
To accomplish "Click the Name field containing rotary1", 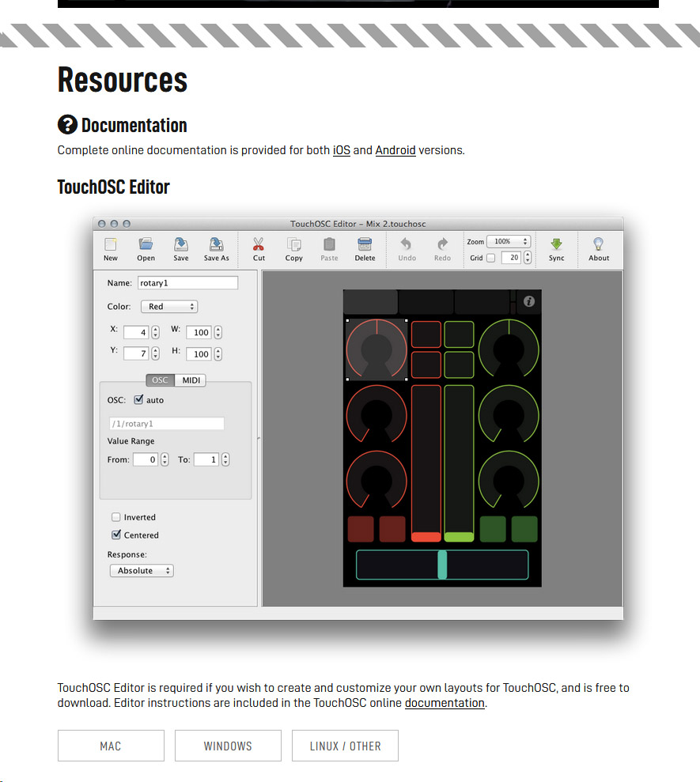I will click(187, 283).
